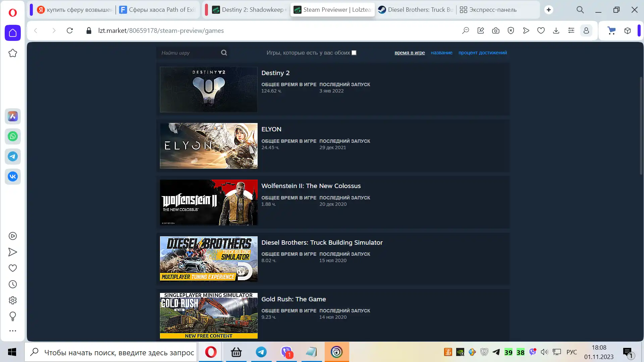Screen dimensions: 644x362
Task: Switch to 'Сферы хаоса Path of Exil' tab
Action: click(158, 10)
